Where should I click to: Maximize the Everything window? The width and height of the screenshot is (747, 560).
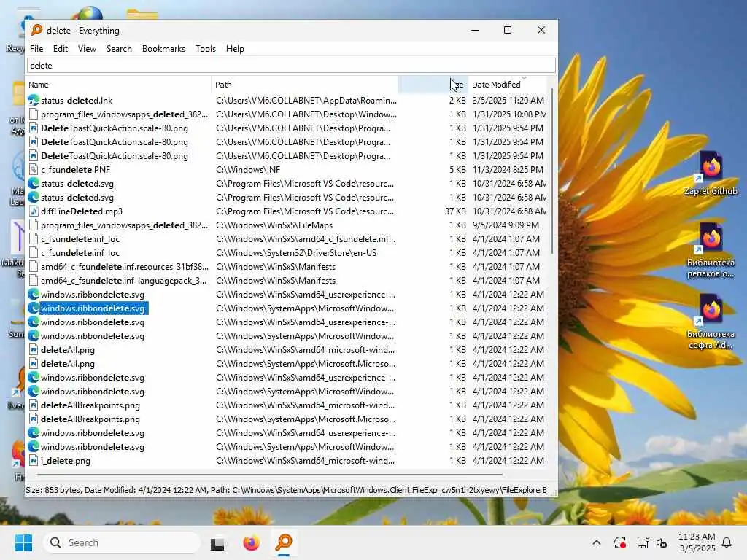coord(508,30)
